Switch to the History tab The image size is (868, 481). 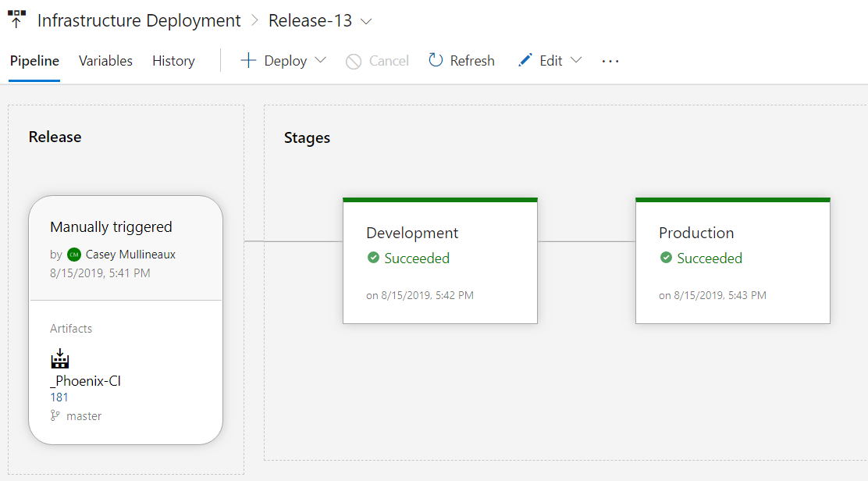pos(173,60)
